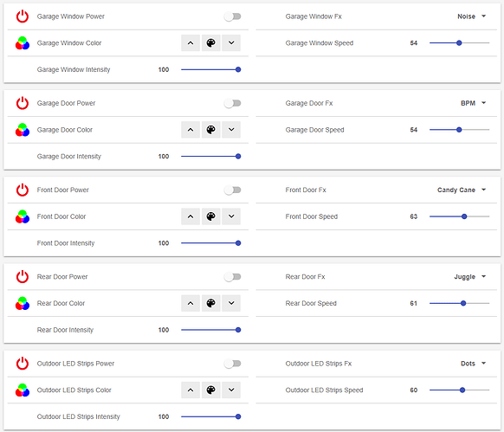Image resolution: width=504 pixels, height=432 pixels.
Task: Open the Outdoor LED Strips Color palette
Action: (210, 390)
